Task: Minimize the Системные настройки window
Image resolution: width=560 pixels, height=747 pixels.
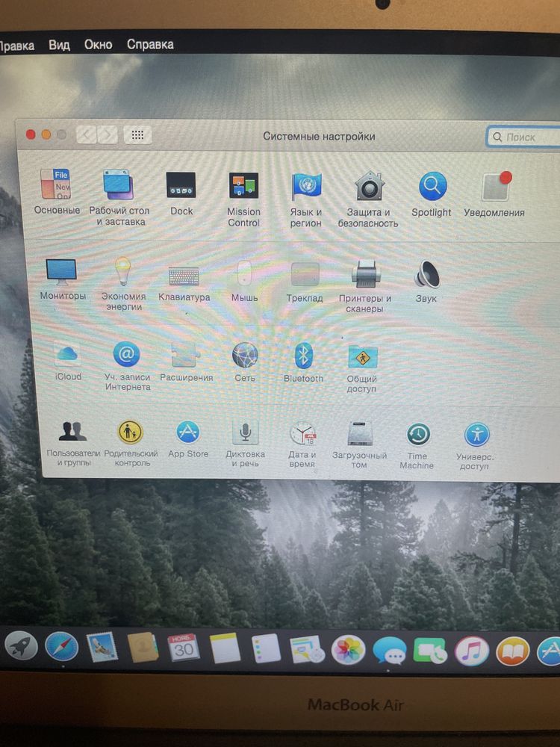Action: (x=46, y=134)
